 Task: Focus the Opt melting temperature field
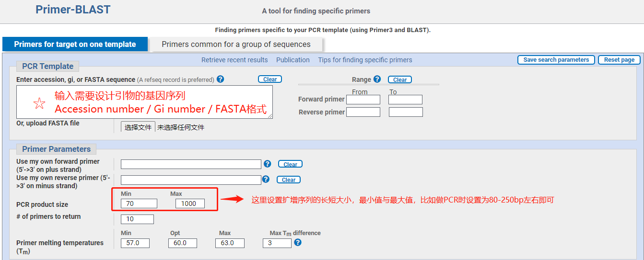point(183,243)
